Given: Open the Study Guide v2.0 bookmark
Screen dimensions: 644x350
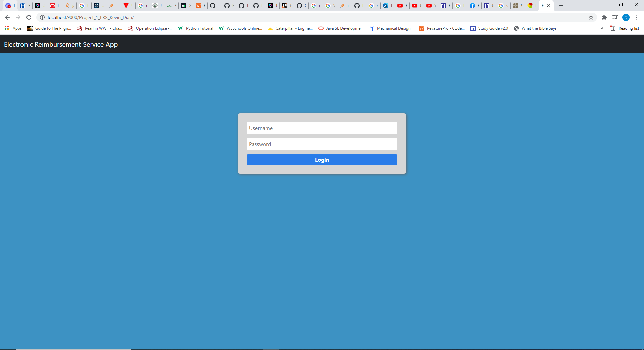Looking at the screenshot, I should click(x=489, y=28).
